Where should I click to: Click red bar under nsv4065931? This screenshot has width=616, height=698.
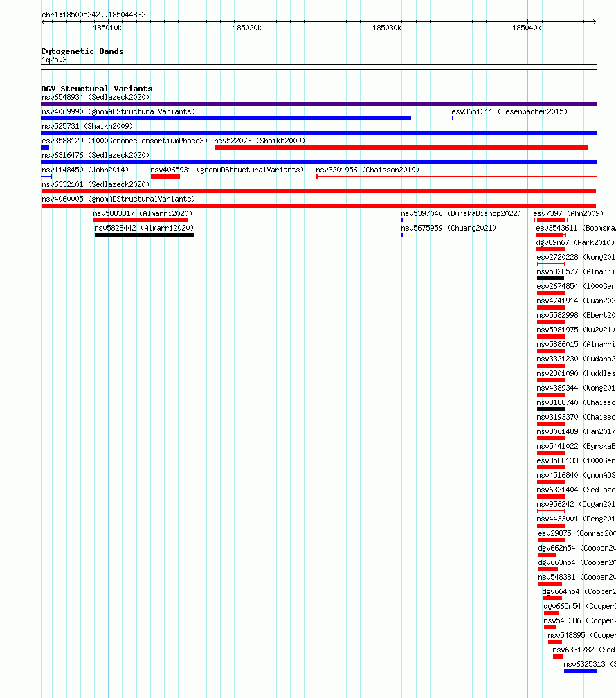point(165,177)
